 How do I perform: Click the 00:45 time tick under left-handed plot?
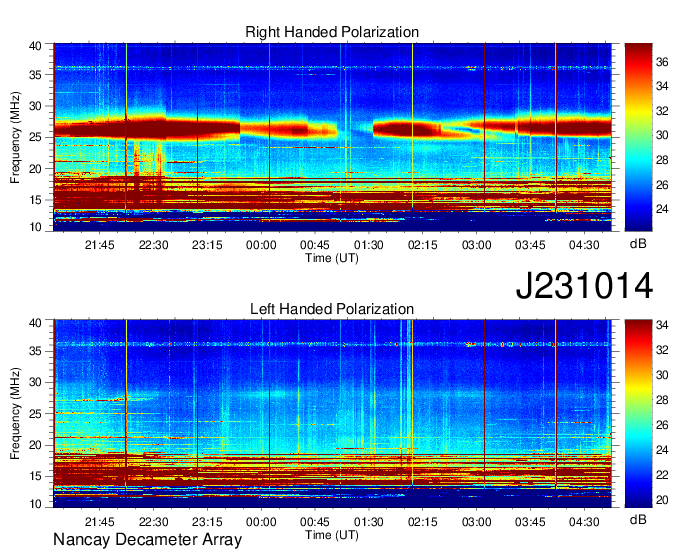(x=315, y=522)
